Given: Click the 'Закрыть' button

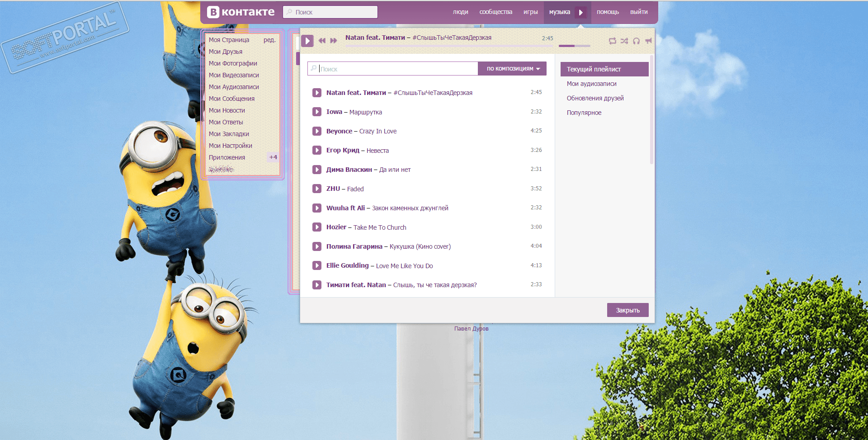Looking at the screenshot, I should [x=627, y=310].
